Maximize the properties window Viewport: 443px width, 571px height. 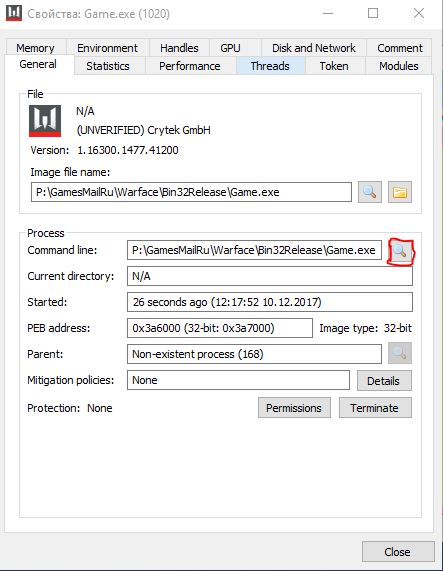coord(373,13)
